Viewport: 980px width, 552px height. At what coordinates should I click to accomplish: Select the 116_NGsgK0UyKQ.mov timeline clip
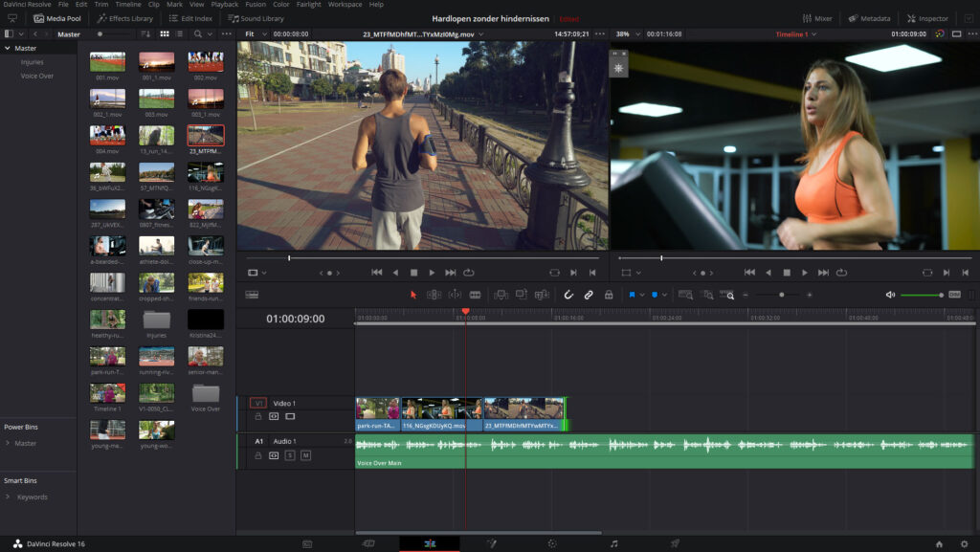coord(442,414)
